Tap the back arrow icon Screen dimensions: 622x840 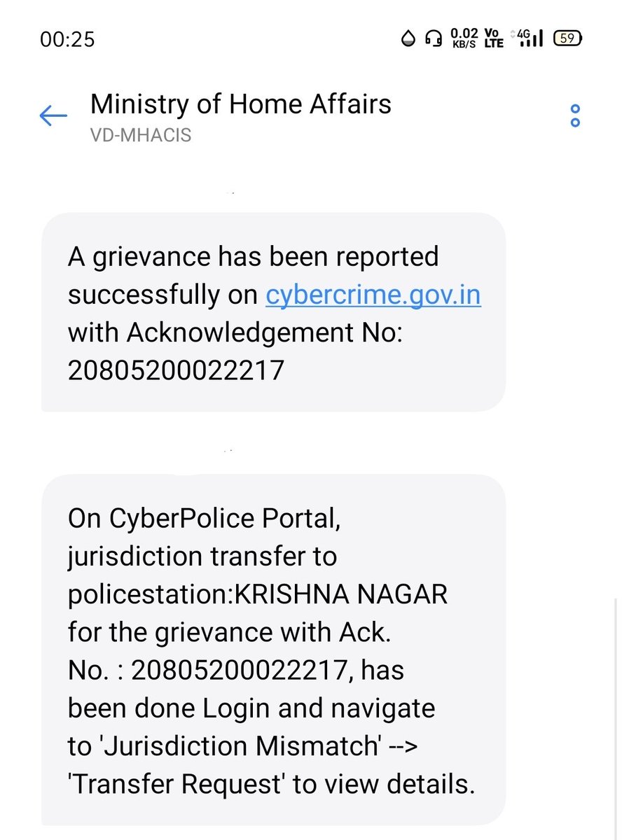point(53,115)
